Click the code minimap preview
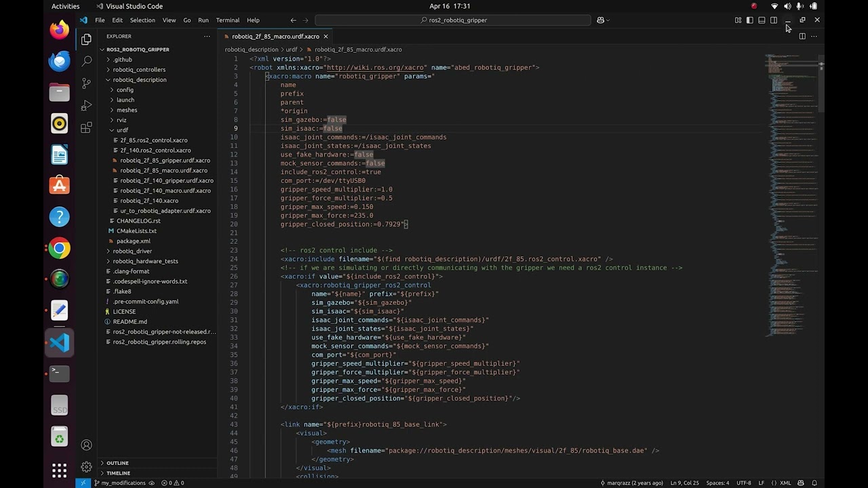 791,195
